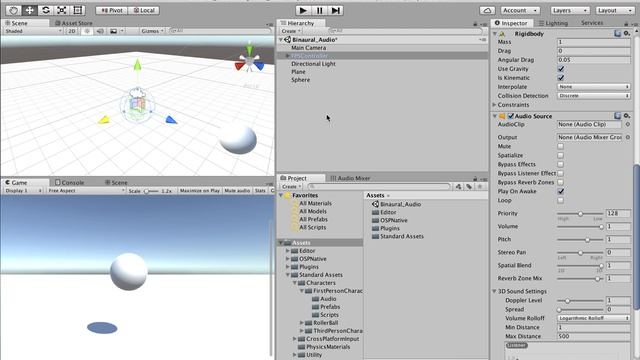
Task: Open the Shaded draw mode dropdown
Action: coord(33,31)
